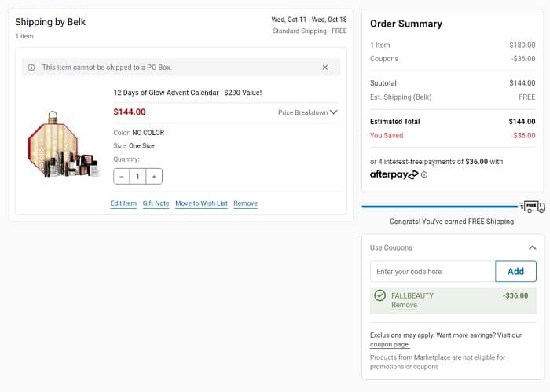Open the Gift Note link
Screen dimensions: 550x392
point(156,203)
